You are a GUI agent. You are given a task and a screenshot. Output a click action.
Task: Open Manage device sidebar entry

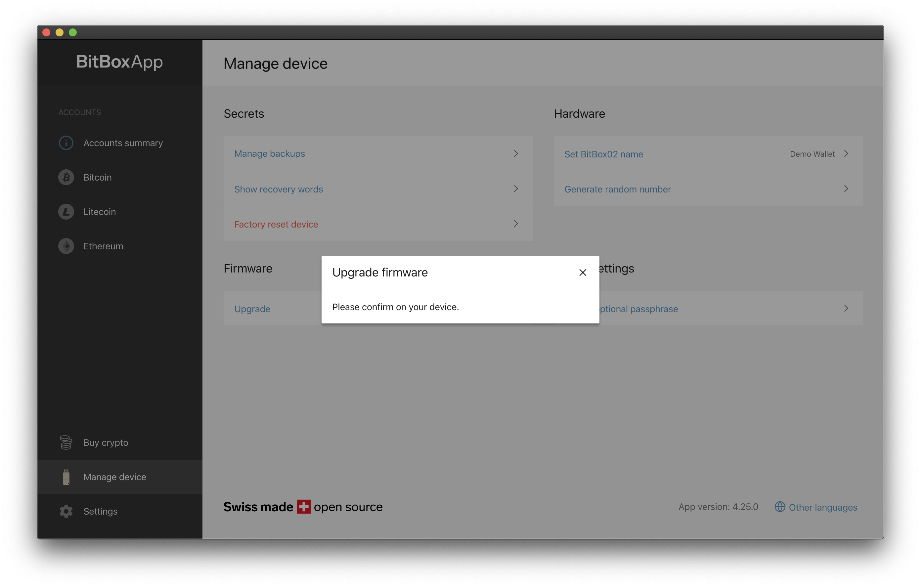[x=120, y=477]
